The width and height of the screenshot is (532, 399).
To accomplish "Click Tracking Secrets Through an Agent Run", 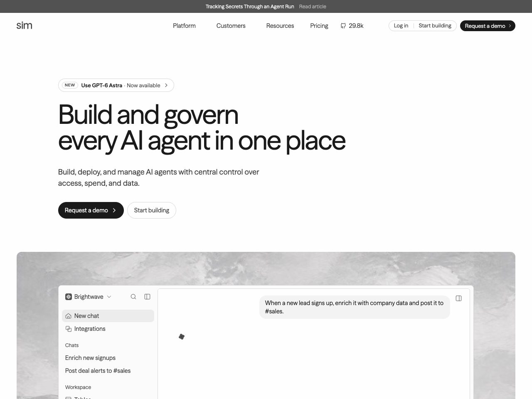I will tap(250, 7).
